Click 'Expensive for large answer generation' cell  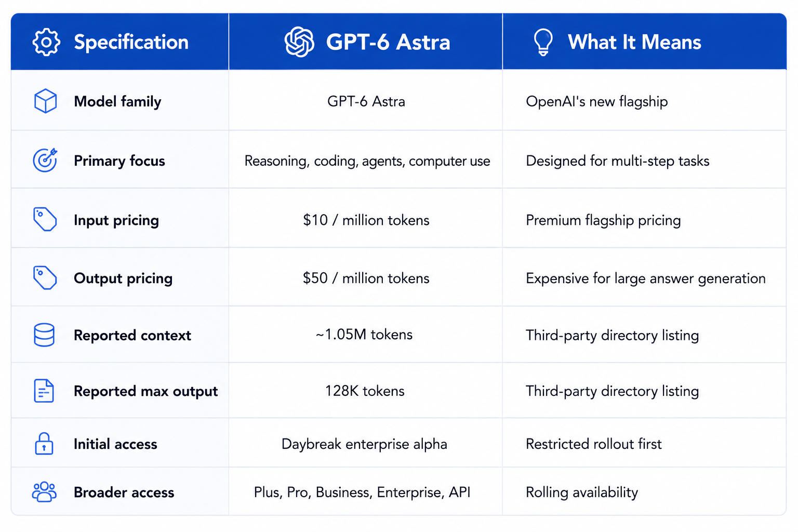click(x=646, y=278)
